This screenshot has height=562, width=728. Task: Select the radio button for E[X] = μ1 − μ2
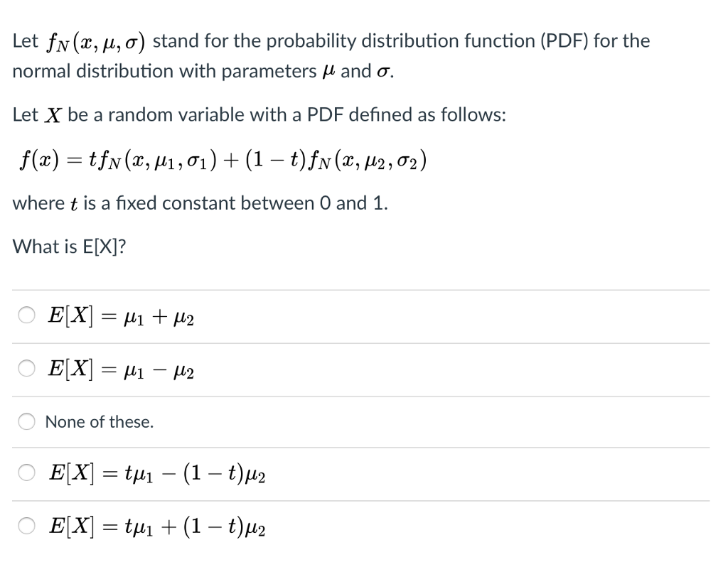[x=26, y=368]
